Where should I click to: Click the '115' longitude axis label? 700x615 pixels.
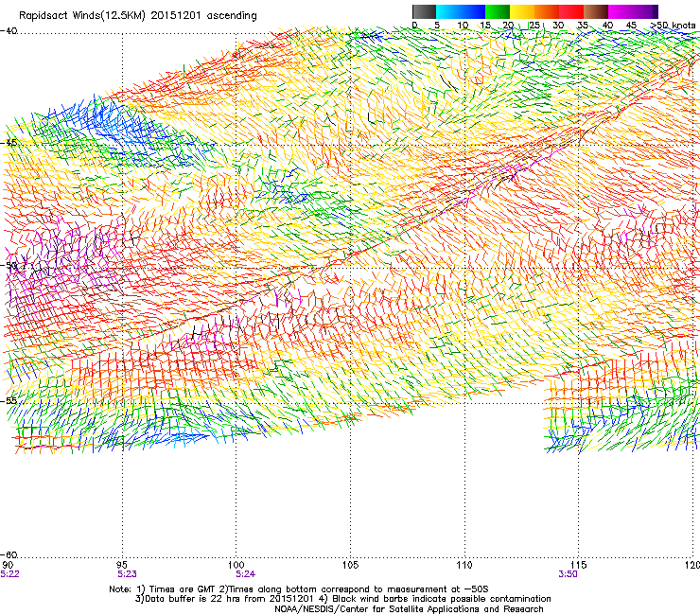click(x=579, y=565)
